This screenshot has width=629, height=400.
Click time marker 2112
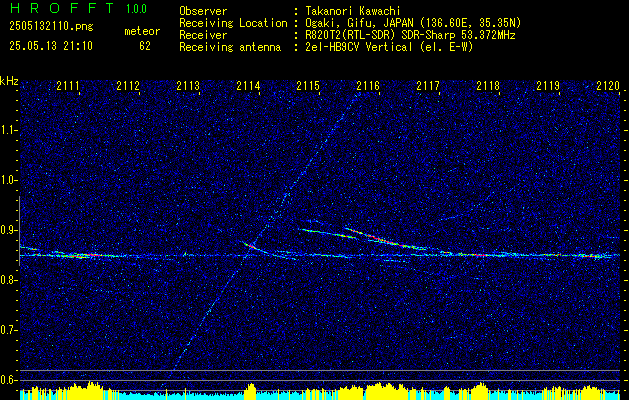(x=128, y=86)
